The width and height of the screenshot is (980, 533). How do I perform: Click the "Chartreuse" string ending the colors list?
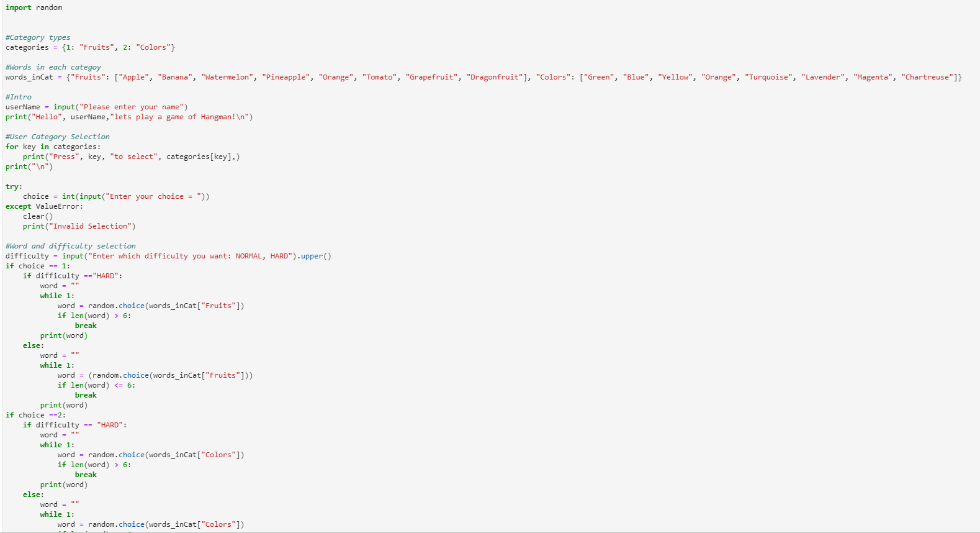pos(927,77)
